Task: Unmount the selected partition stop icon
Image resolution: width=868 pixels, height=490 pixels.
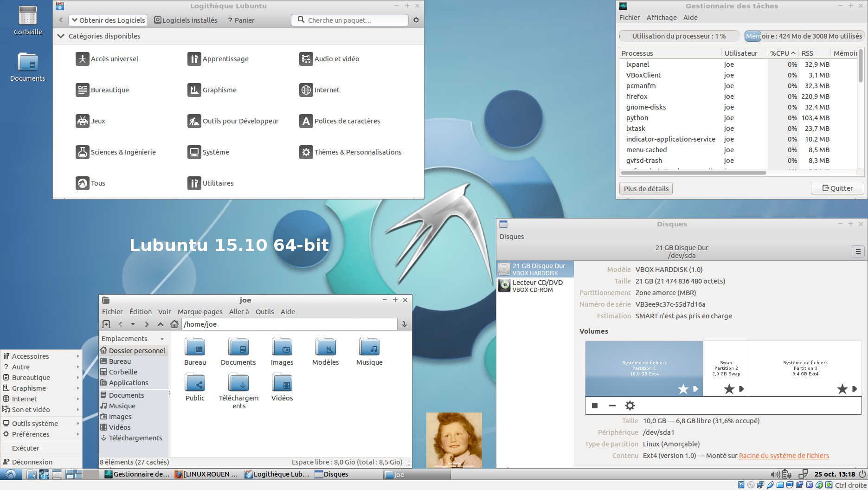Action: coord(595,406)
